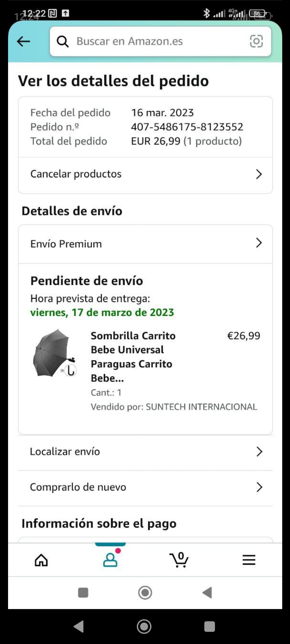The width and height of the screenshot is (290, 644).
Task: Open Localizar envío chevron
Action: pyautogui.click(x=259, y=452)
